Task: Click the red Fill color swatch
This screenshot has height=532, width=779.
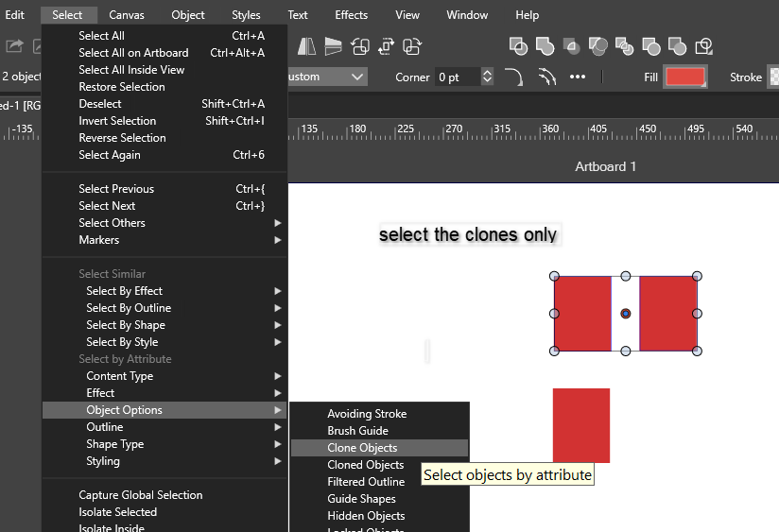Action: point(685,77)
